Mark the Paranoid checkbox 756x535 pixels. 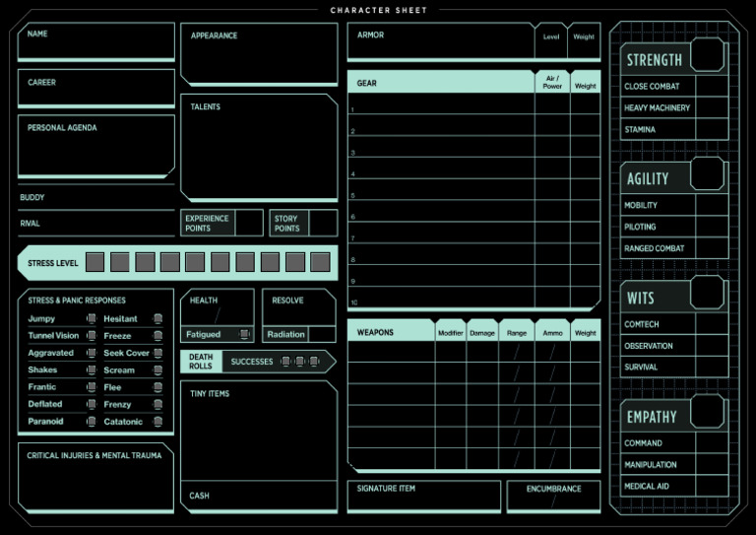click(x=92, y=421)
